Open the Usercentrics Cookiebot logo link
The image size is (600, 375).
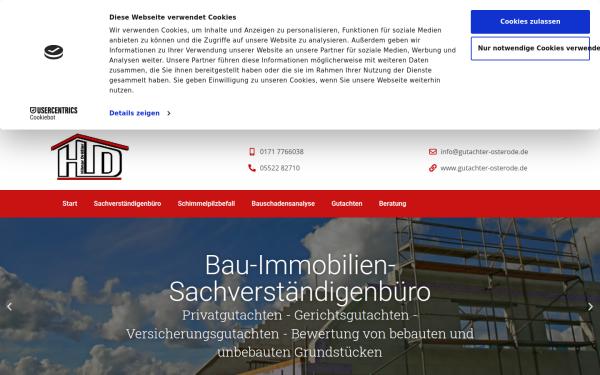click(54, 113)
